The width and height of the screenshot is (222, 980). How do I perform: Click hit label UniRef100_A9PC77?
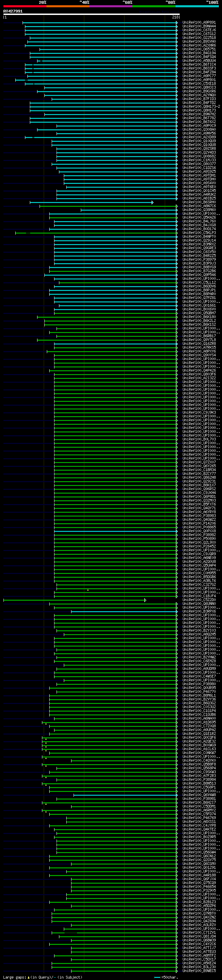coord(199,76)
